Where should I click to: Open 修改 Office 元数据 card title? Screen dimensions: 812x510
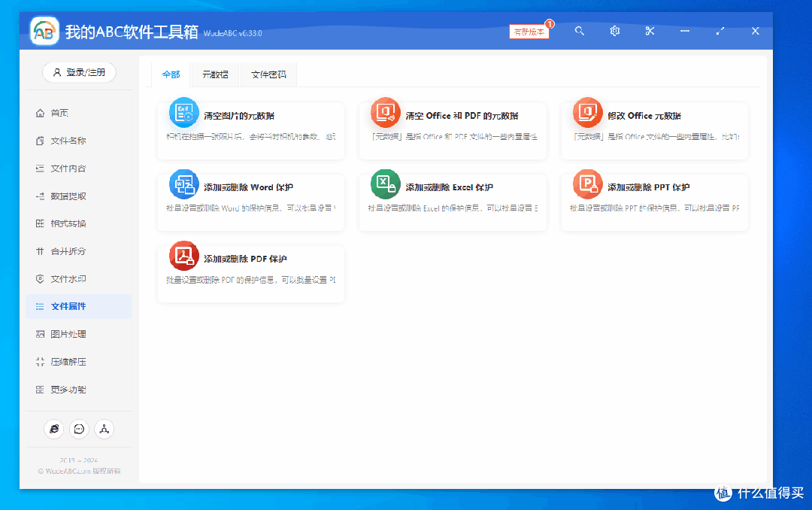pos(644,116)
